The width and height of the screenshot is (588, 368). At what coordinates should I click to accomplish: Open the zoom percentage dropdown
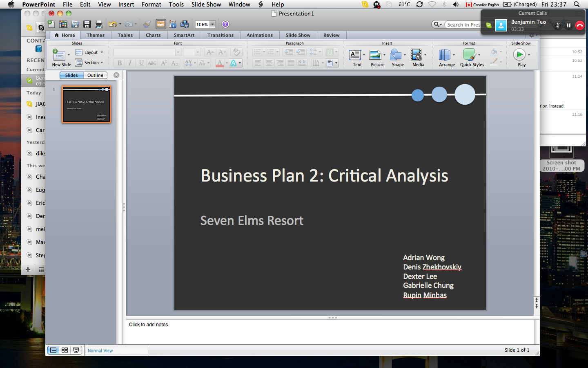click(x=213, y=25)
